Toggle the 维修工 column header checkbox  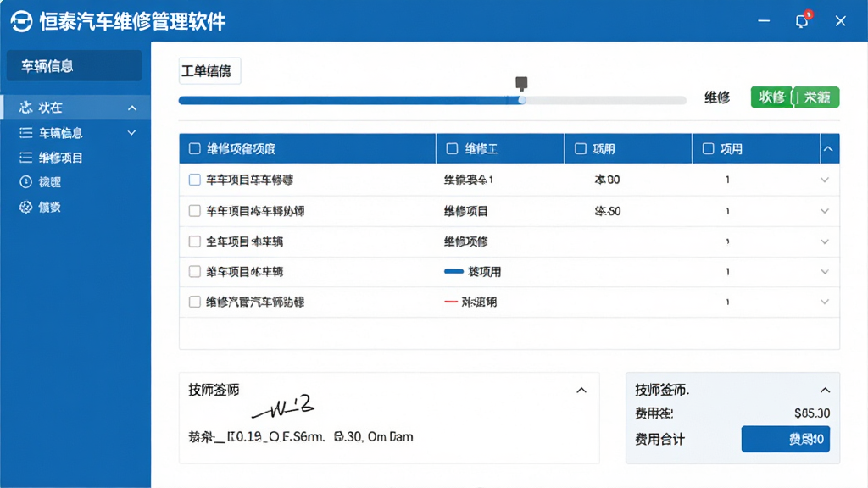pyautogui.click(x=453, y=148)
